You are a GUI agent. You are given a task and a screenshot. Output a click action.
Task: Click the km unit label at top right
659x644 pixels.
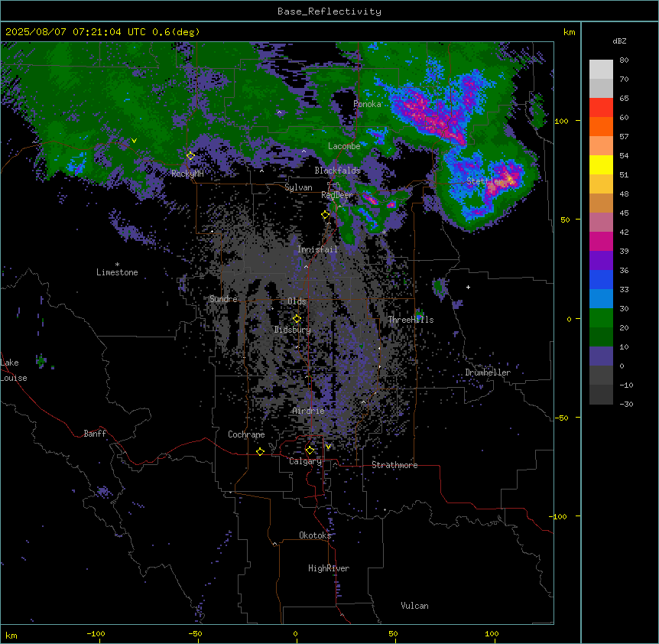(569, 32)
